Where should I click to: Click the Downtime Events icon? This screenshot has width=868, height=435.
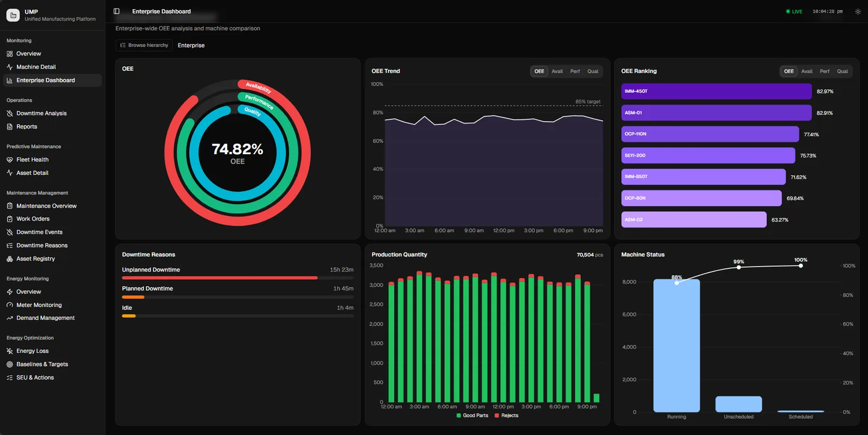10,232
